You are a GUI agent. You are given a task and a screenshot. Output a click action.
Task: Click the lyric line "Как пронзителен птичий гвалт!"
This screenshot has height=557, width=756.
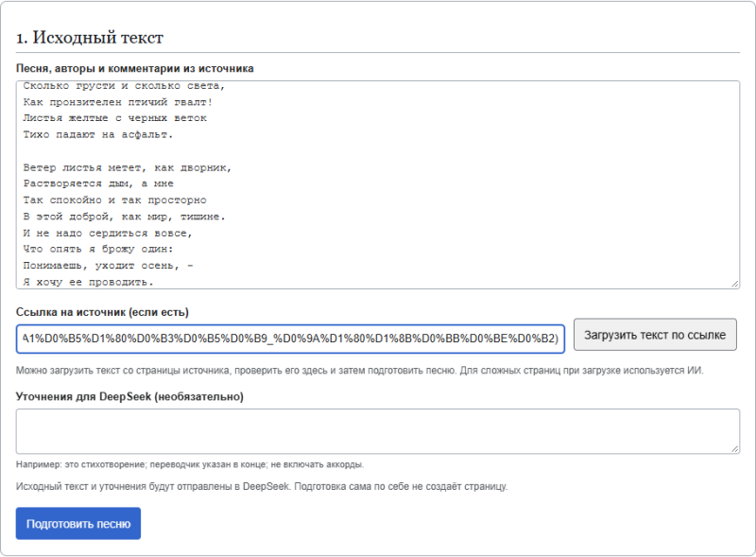point(117,102)
